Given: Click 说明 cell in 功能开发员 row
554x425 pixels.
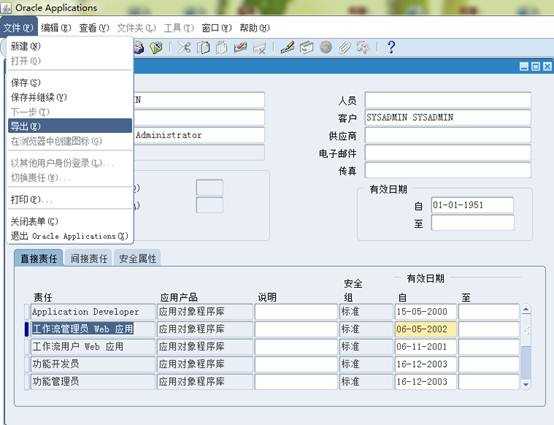Looking at the screenshot, I should [296, 364].
